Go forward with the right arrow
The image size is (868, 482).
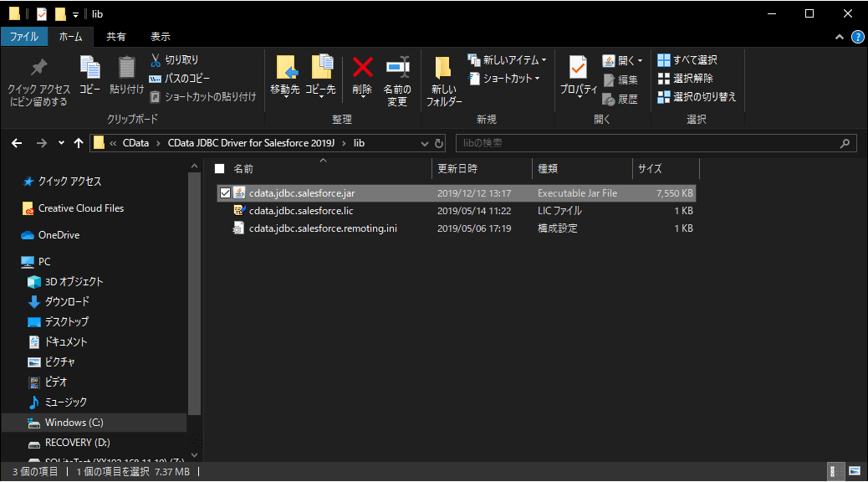pos(42,143)
